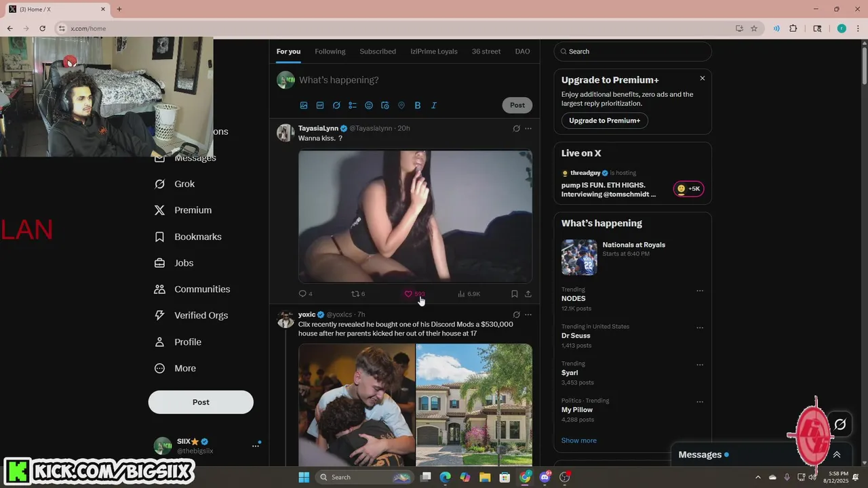Switch to the Subscribed tab
Image resolution: width=868 pixels, height=488 pixels.
[378, 52]
